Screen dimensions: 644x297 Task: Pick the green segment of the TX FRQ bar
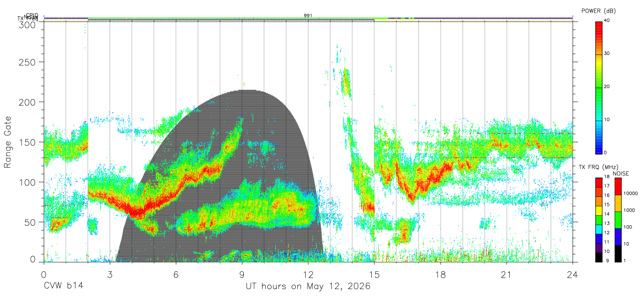[x=598, y=219]
